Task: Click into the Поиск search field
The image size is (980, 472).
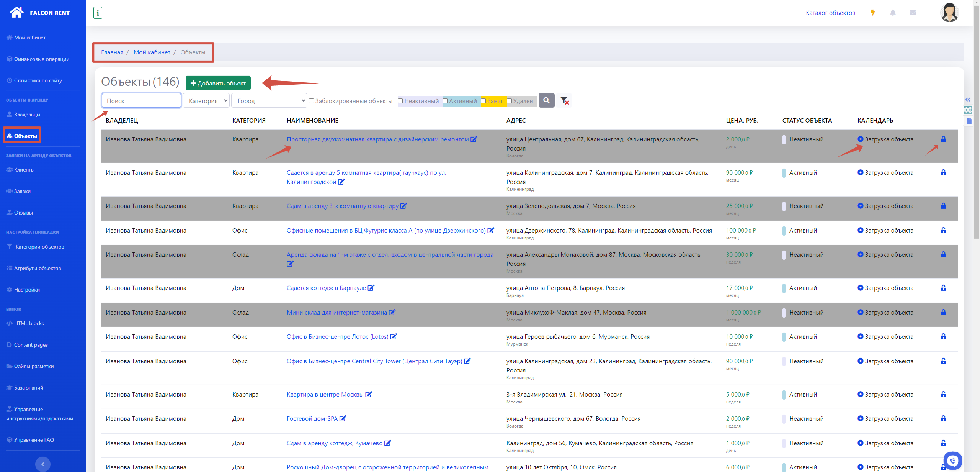Action: [141, 101]
